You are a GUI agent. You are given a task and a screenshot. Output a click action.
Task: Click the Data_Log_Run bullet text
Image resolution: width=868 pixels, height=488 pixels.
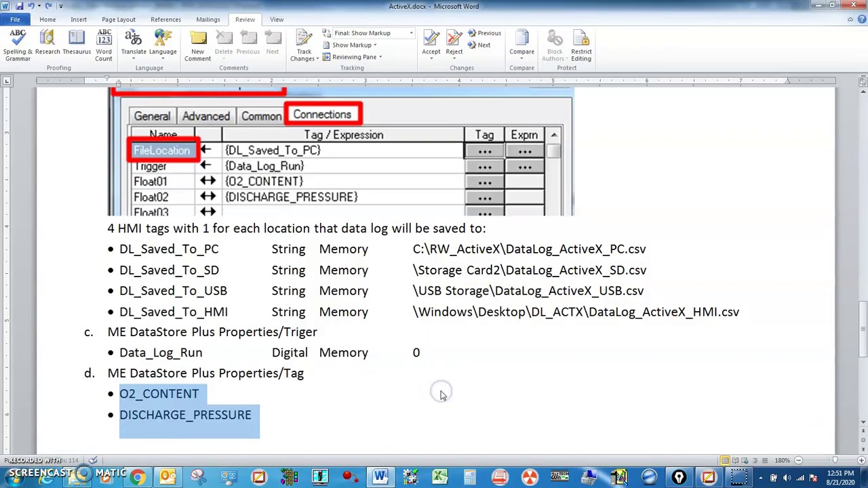click(x=161, y=353)
